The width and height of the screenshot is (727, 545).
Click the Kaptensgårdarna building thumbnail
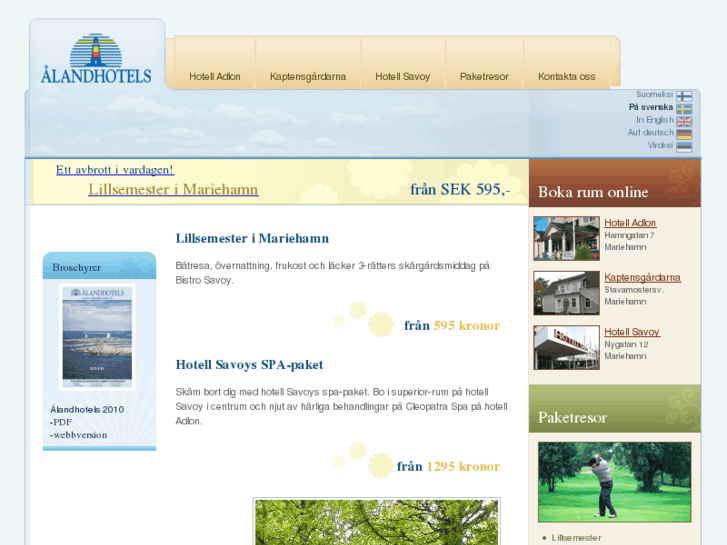[x=566, y=293]
